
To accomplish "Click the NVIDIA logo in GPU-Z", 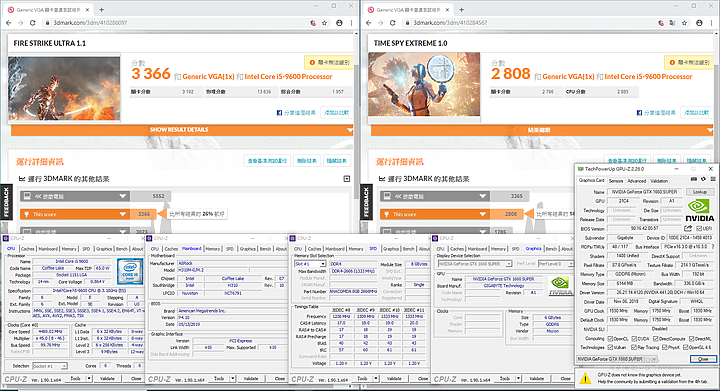I will point(700,211).
